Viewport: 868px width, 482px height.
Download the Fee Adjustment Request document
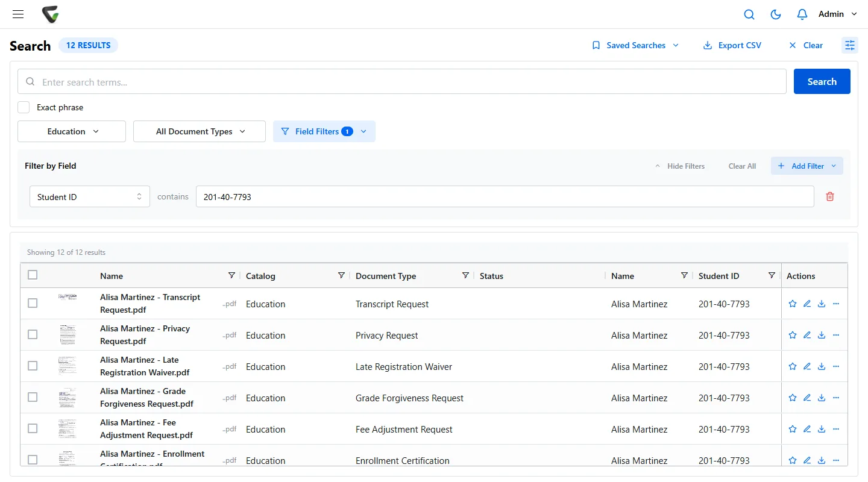point(822,429)
